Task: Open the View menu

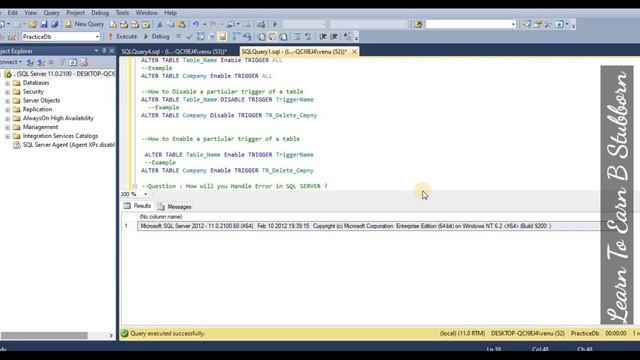Action: click(x=31, y=13)
